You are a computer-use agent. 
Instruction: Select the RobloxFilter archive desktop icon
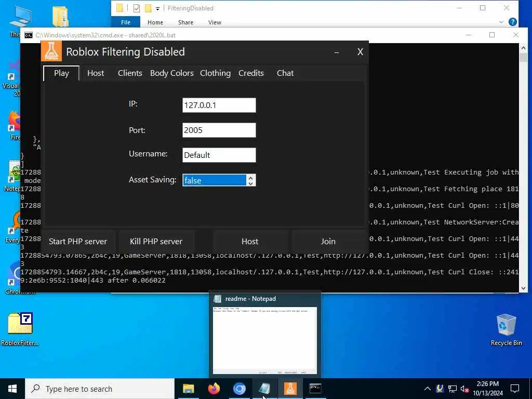coord(20,329)
